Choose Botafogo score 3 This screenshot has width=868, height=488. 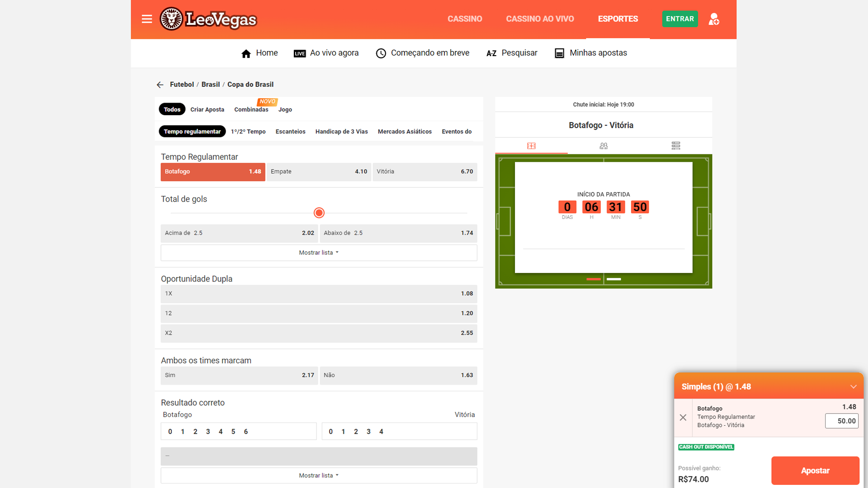(x=208, y=432)
